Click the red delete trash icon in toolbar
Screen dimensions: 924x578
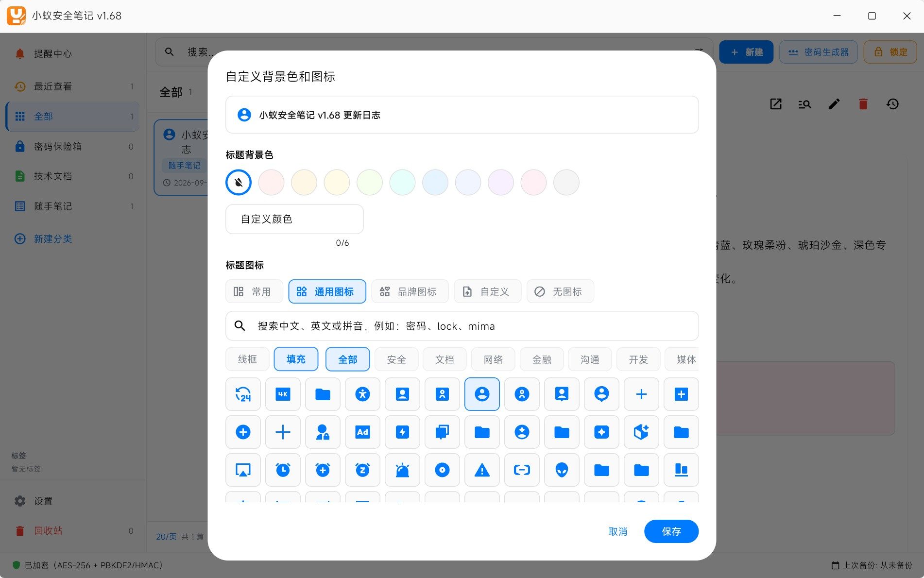(863, 104)
